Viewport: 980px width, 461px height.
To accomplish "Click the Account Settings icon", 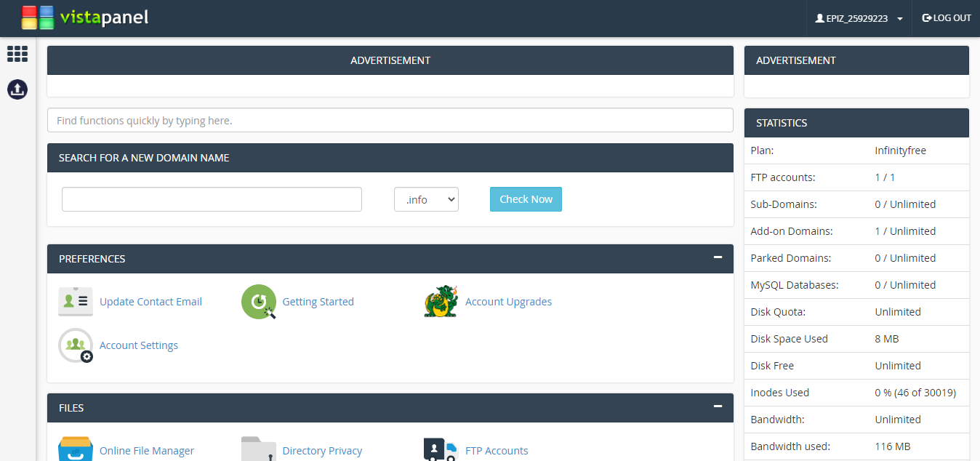I will click(x=76, y=345).
